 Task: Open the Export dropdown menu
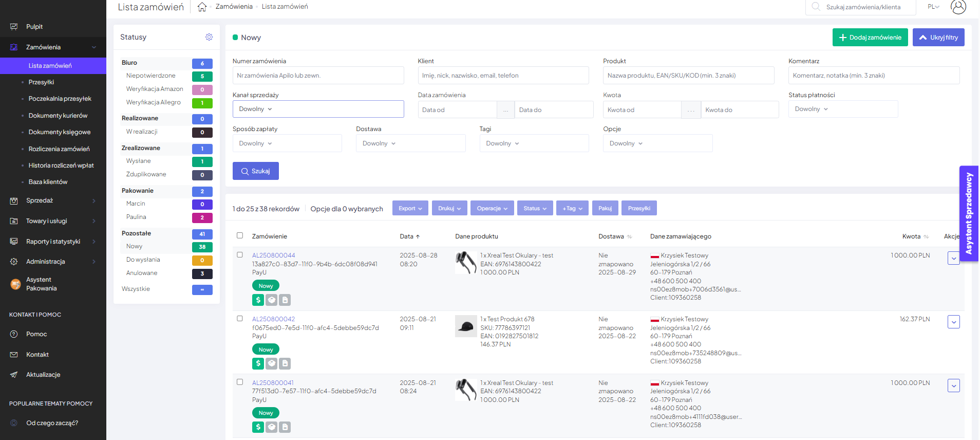coord(410,208)
